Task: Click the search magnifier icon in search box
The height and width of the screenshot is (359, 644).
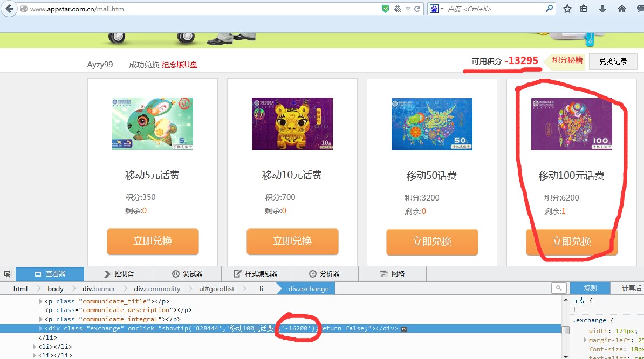Action: tap(549, 9)
